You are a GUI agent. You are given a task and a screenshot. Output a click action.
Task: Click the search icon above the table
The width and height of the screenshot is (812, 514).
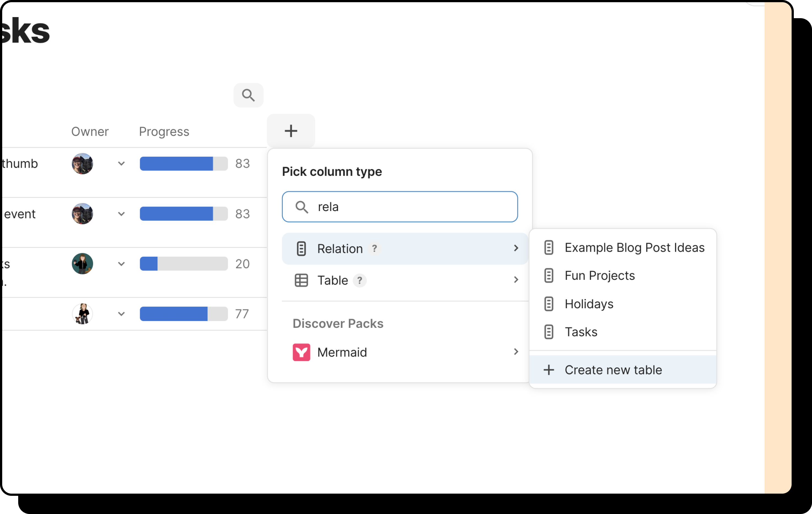click(248, 95)
